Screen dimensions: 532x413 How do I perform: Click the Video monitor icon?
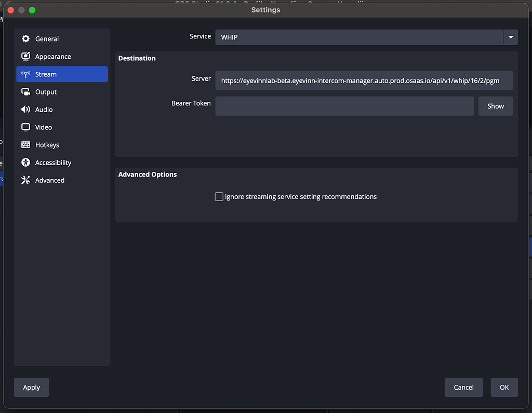click(25, 127)
